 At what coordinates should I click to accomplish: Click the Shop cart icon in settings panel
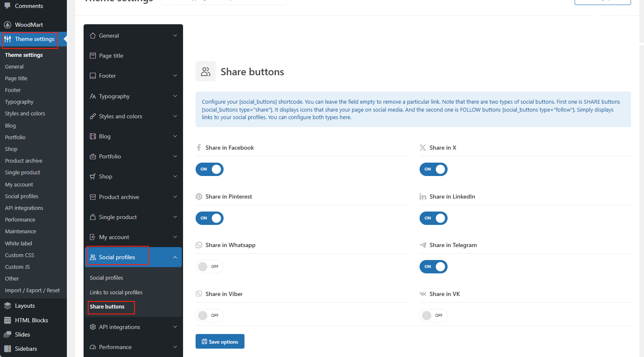point(93,176)
